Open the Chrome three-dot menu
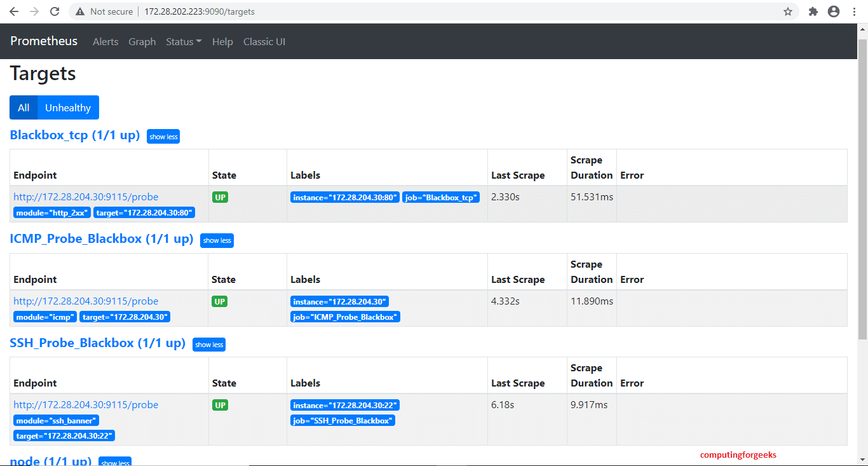Screen dimensions: 868x466 [854, 11]
